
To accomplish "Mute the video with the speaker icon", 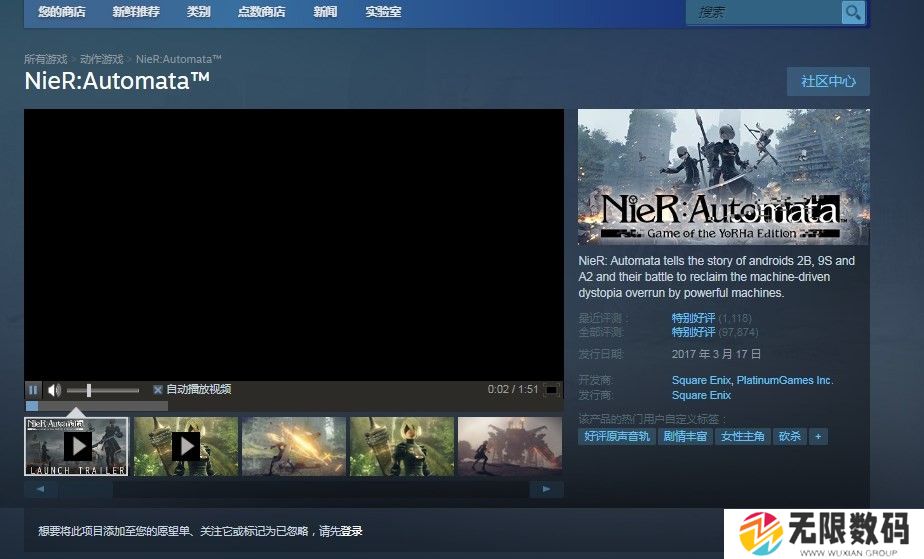I will click(x=54, y=390).
